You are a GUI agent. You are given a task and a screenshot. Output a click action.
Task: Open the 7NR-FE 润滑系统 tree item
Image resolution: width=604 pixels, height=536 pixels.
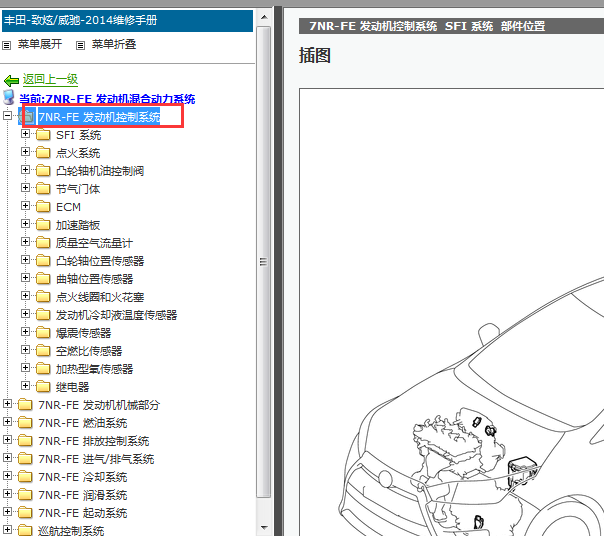pos(82,495)
